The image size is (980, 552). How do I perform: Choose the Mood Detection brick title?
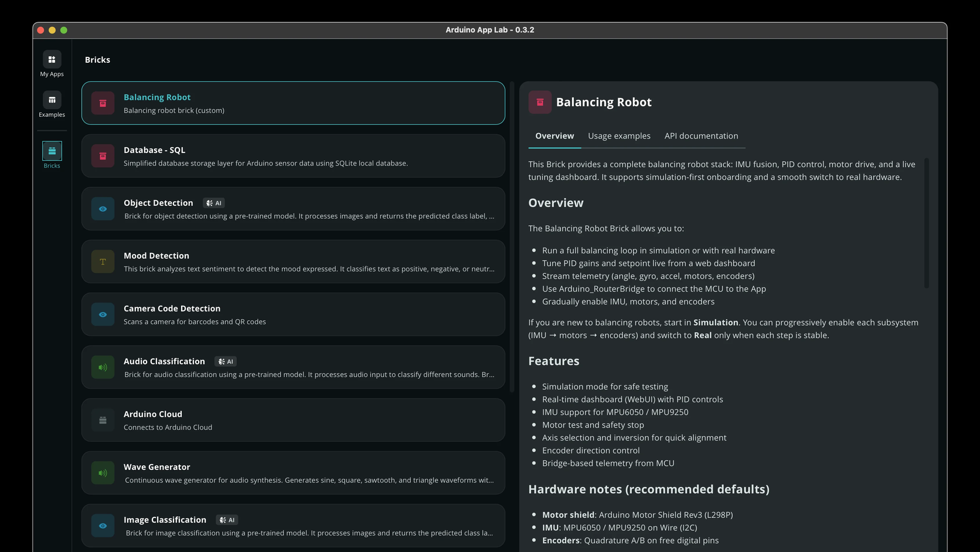click(x=156, y=256)
